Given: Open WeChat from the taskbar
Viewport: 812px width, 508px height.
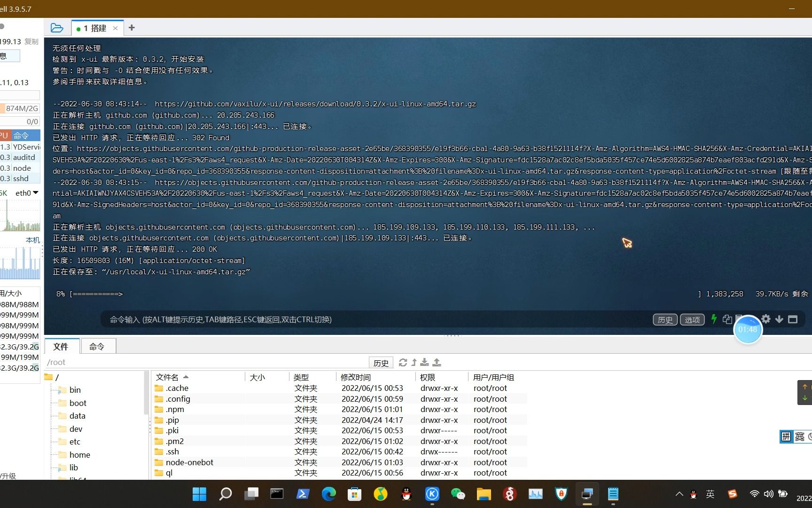Looking at the screenshot, I should [x=458, y=494].
